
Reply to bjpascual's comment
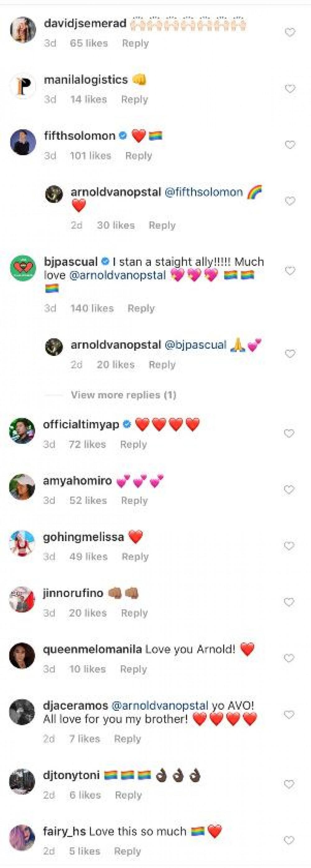click(x=141, y=308)
